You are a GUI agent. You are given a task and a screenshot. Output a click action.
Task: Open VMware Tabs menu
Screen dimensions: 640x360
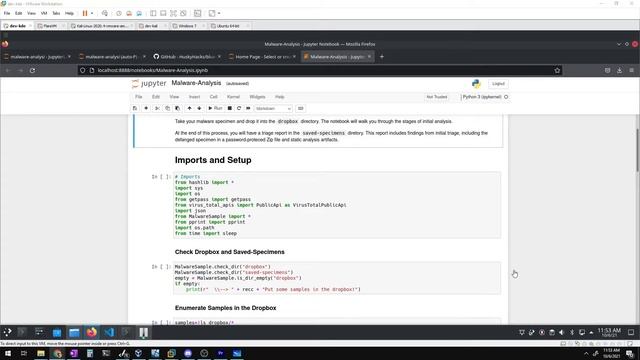[x=56, y=13]
